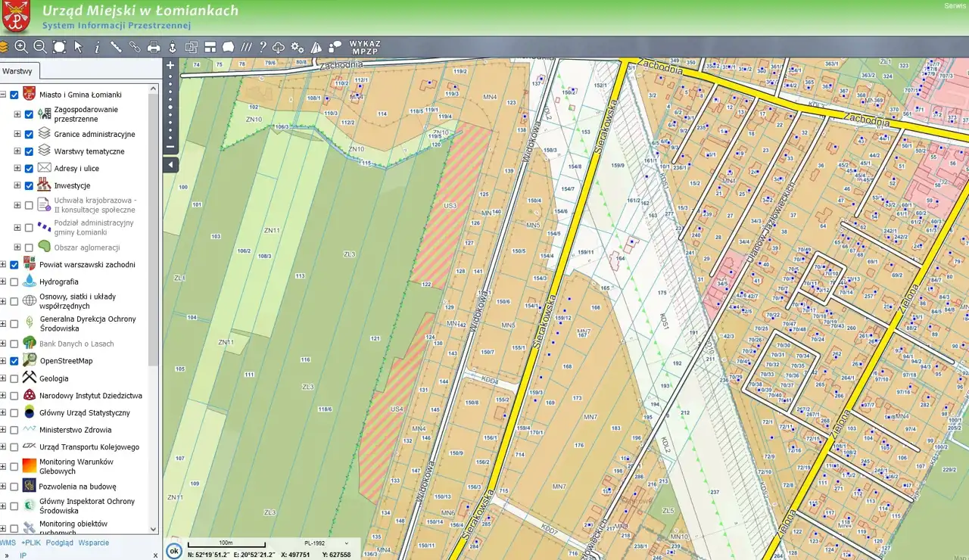
Task: Expand the Geologia layer node
Action: pos(3,378)
